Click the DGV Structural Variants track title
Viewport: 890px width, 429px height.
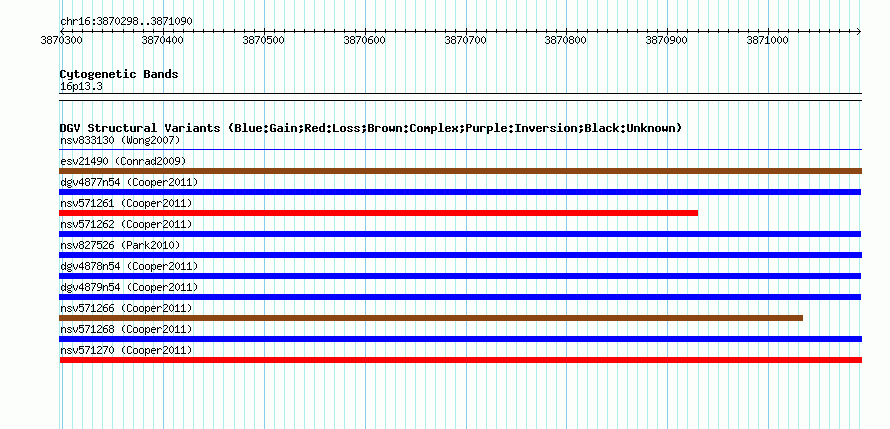click(x=370, y=128)
